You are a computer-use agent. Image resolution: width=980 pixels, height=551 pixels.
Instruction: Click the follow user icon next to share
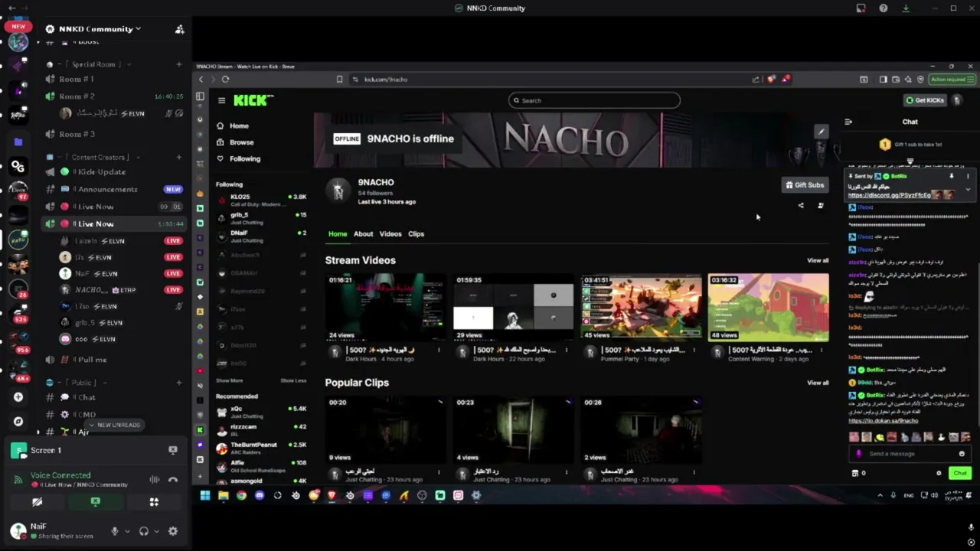[820, 205]
